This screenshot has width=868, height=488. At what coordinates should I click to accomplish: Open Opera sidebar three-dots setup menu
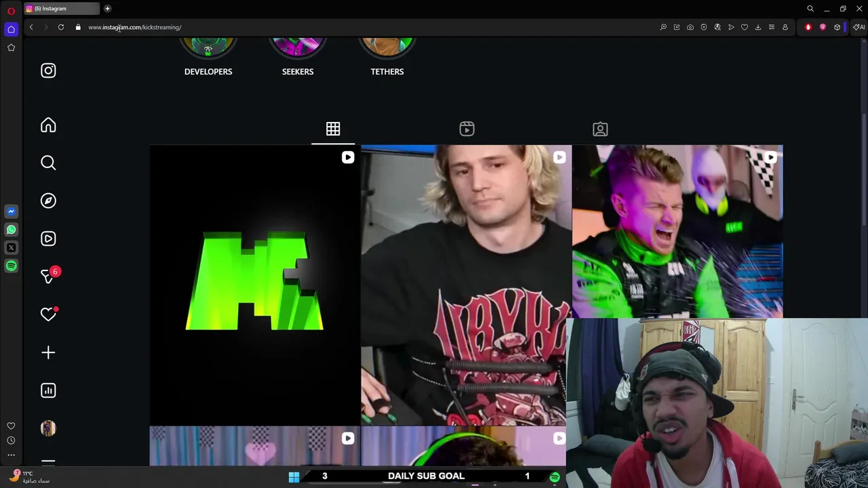coord(11,455)
